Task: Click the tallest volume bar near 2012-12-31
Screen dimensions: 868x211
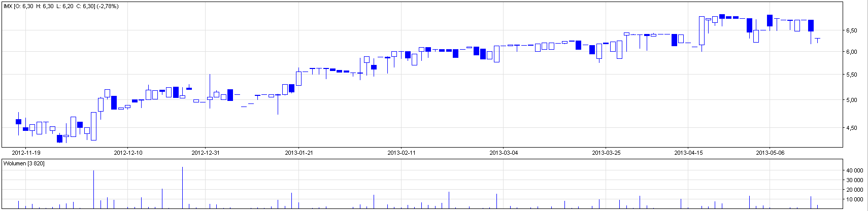Action: click(182, 188)
